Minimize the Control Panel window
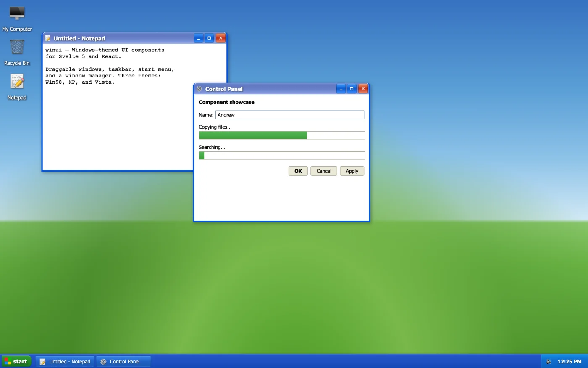This screenshot has height=368, width=588. pos(341,89)
